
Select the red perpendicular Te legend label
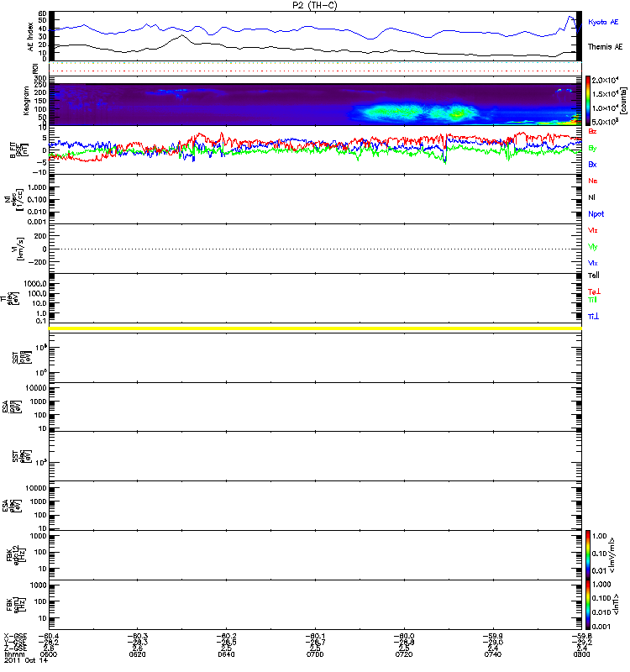(x=594, y=291)
